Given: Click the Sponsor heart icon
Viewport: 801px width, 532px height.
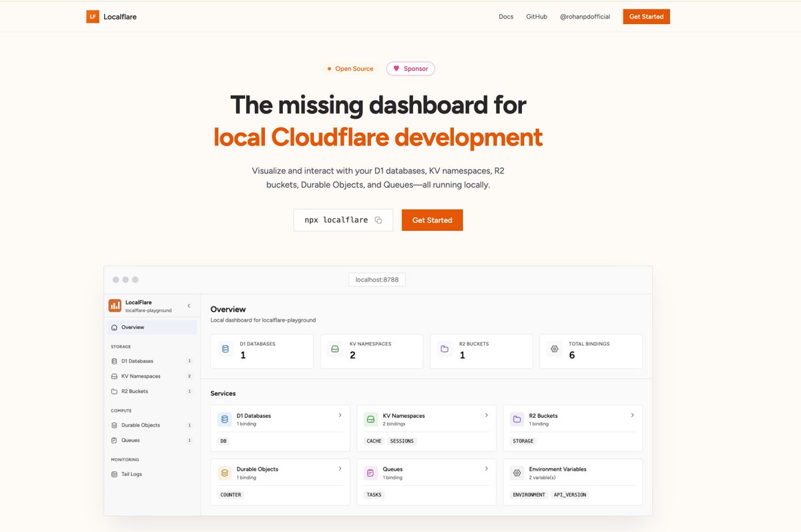Looking at the screenshot, I should pyautogui.click(x=396, y=69).
